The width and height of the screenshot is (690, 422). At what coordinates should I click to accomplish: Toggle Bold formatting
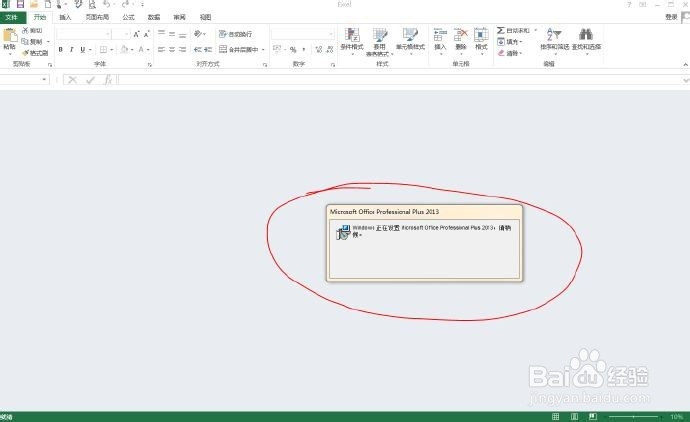[x=61, y=50]
